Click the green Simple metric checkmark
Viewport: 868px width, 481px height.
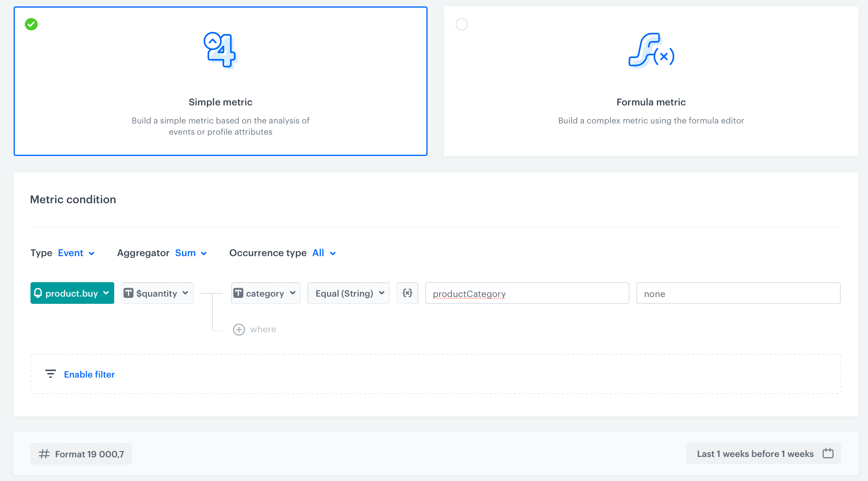click(31, 24)
